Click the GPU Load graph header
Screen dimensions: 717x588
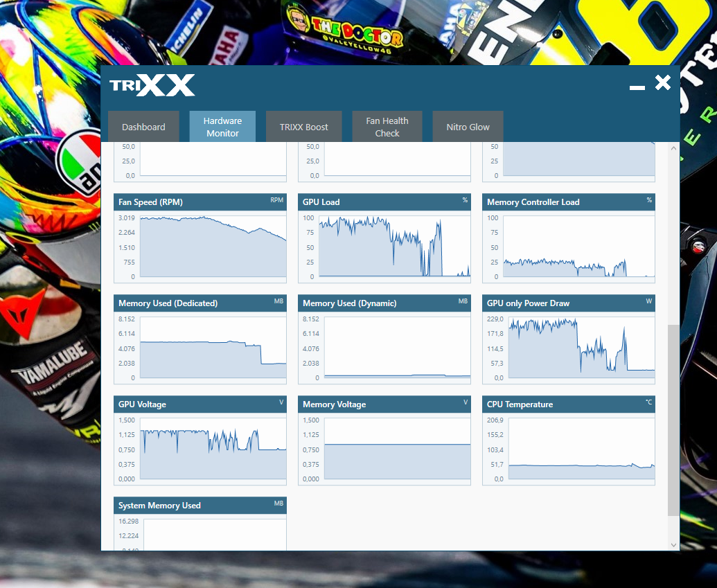[384, 202]
